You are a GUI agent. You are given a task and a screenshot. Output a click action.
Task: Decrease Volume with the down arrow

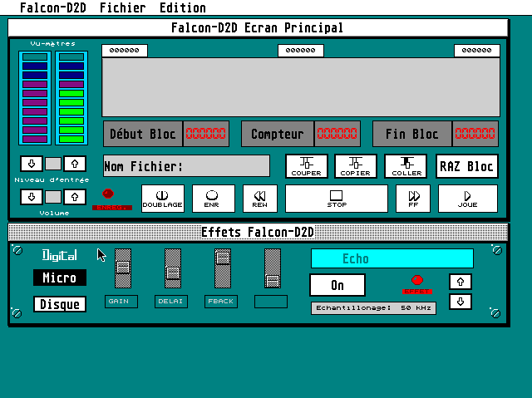31,197
